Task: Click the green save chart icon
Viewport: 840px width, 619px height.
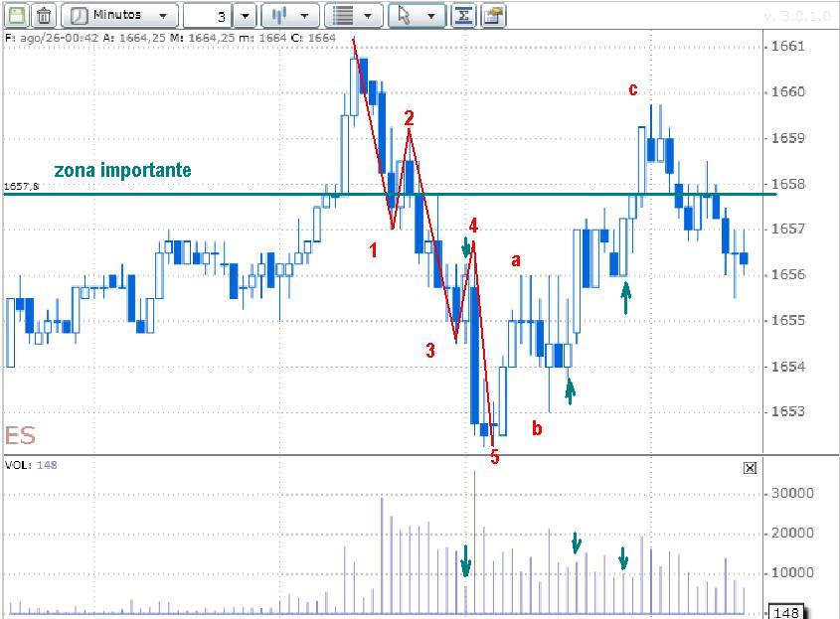Action: point(17,16)
